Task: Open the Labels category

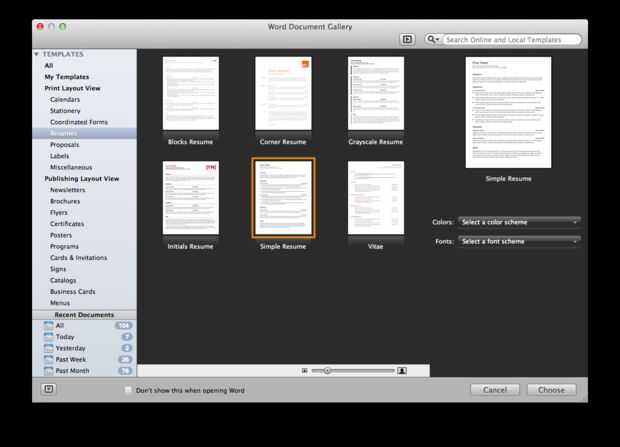Action: (60, 156)
